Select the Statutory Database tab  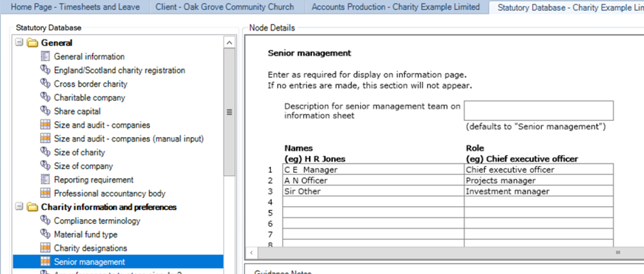[x=567, y=7]
